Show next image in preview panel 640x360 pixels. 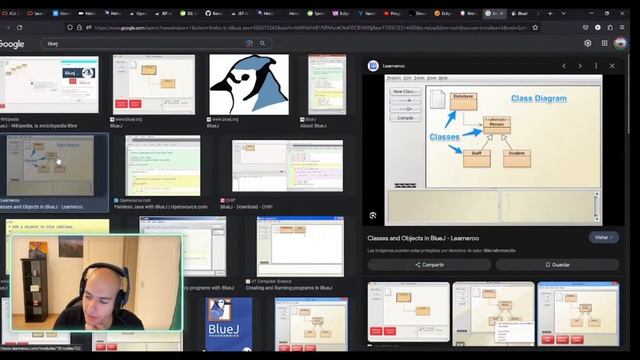tap(580, 66)
